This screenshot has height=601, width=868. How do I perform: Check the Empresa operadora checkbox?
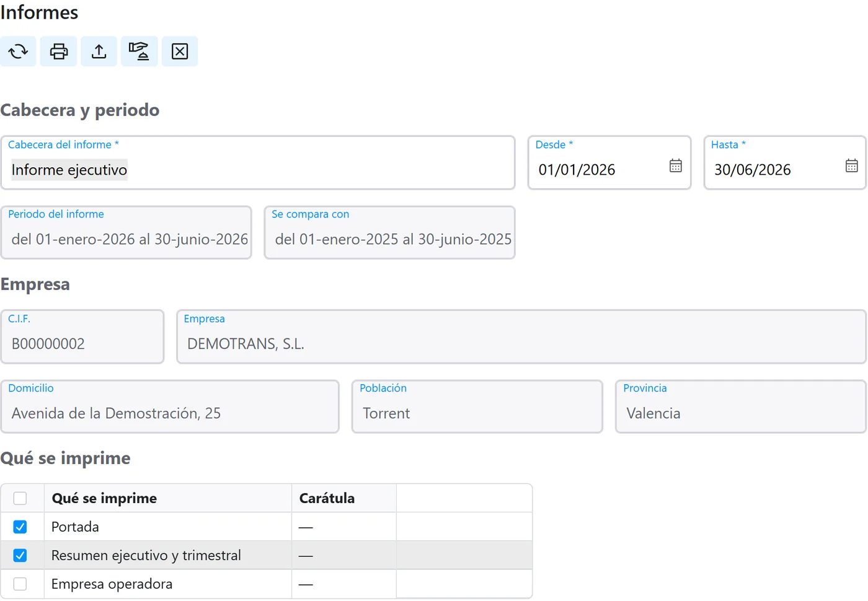pyautogui.click(x=20, y=584)
